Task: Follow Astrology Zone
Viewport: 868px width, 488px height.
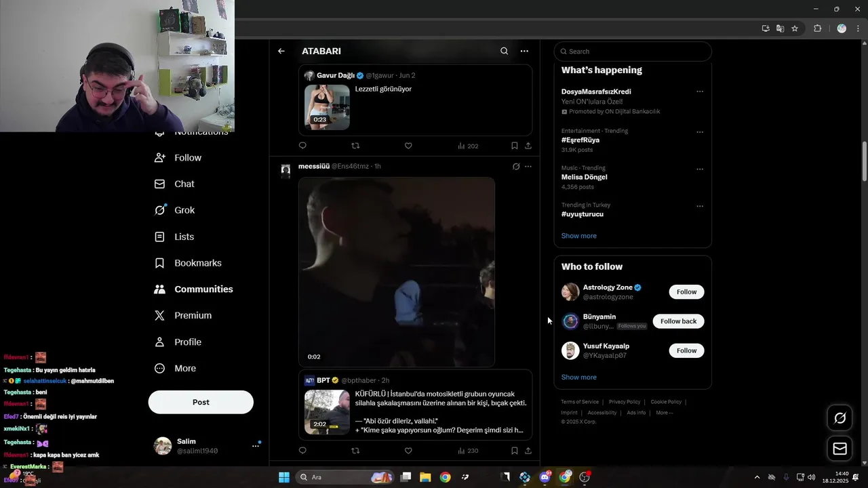Action: (x=686, y=291)
